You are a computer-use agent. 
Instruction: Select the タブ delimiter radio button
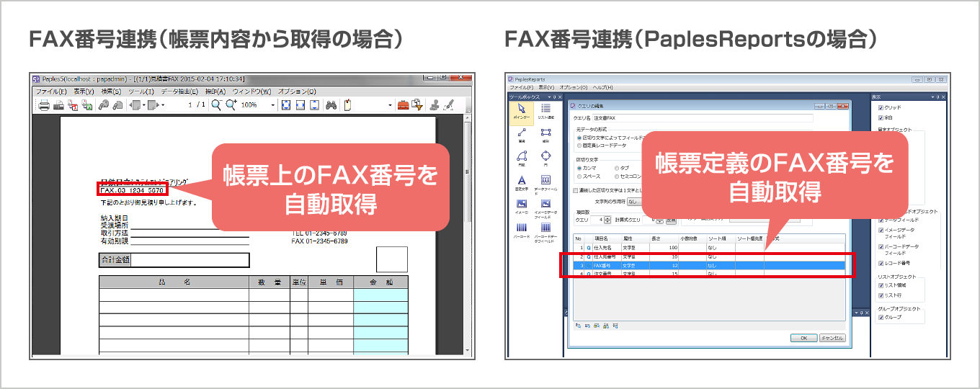(617, 168)
